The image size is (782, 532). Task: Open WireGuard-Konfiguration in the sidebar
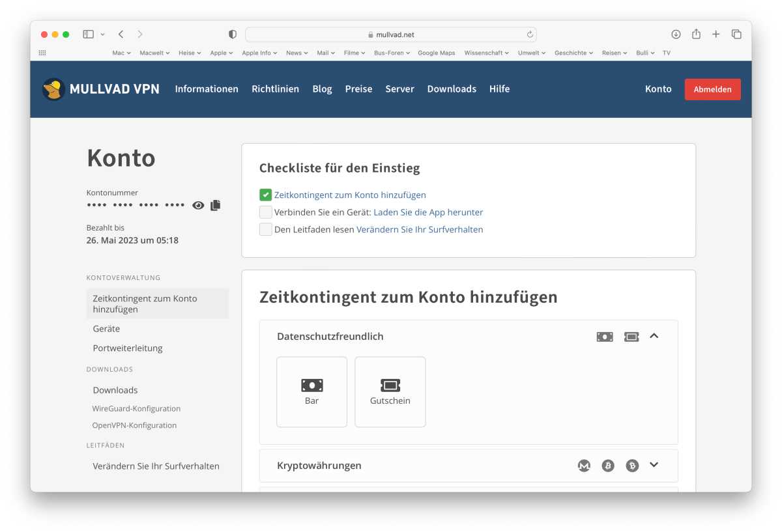[x=136, y=409]
